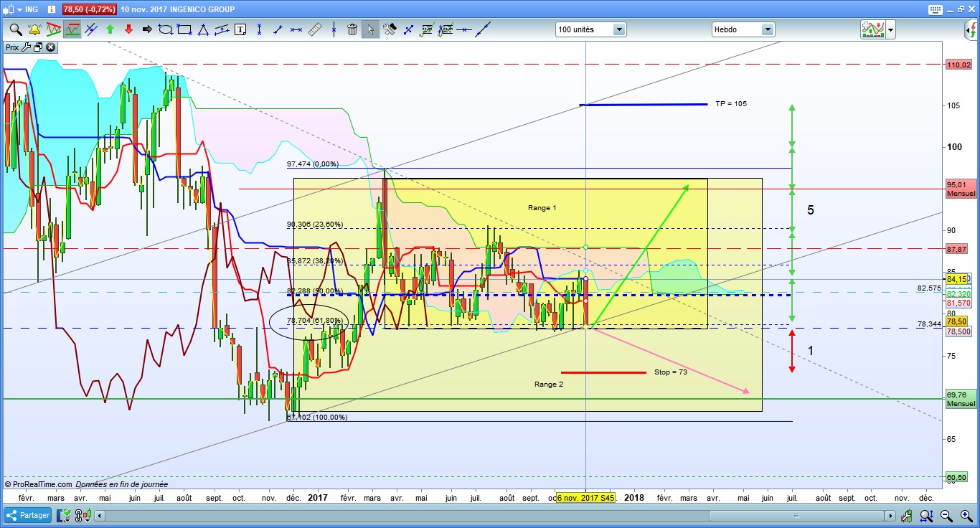Pick the ruler measuring tool
Screen dimensions: 980x528
click(x=315, y=29)
